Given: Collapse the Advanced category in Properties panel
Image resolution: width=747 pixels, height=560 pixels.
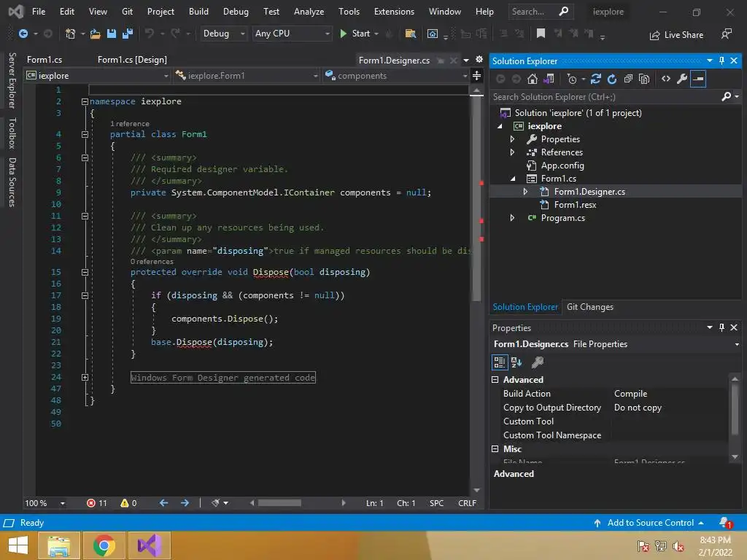Looking at the screenshot, I should 495,379.
